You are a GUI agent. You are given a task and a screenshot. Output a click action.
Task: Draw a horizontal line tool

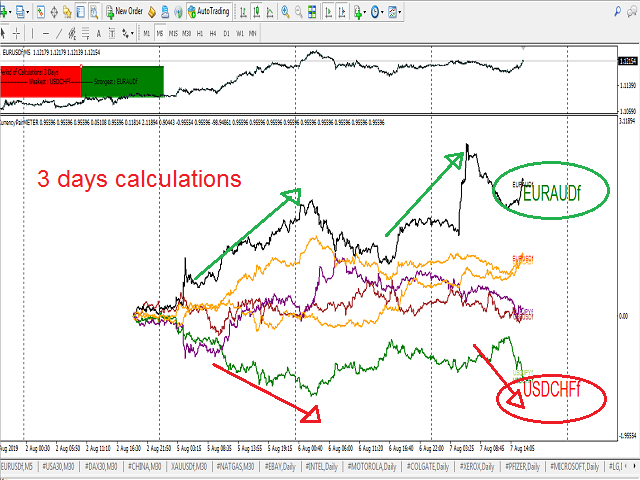point(46,33)
